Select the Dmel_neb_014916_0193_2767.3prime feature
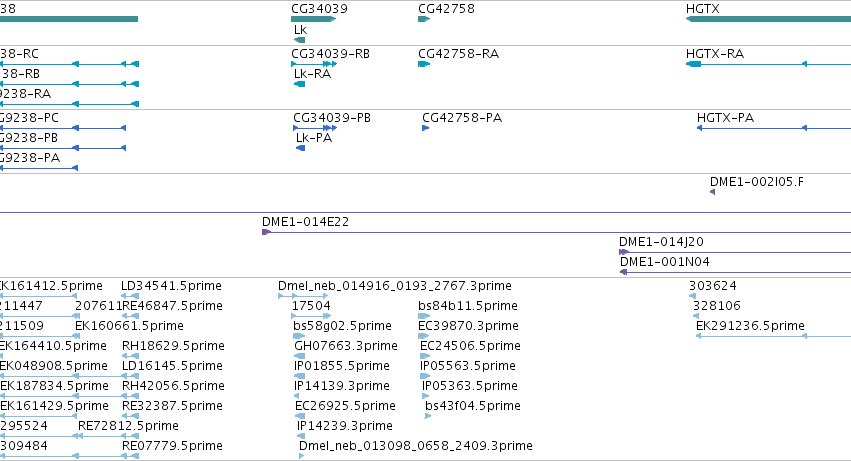851x461 pixels. click(x=303, y=296)
